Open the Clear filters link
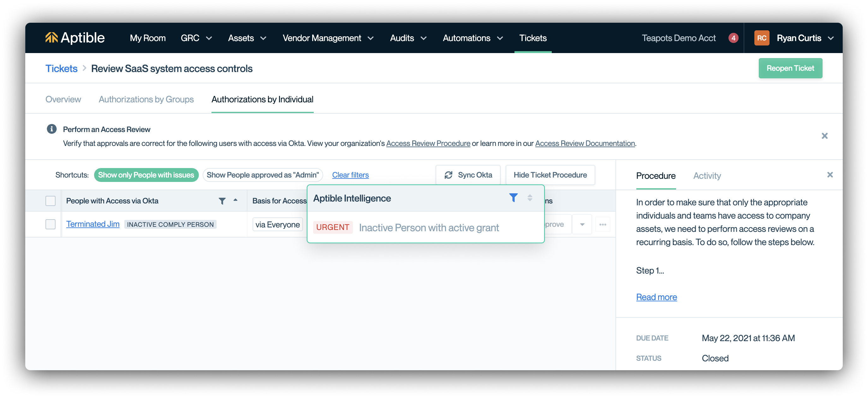868x398 pixels. coord(350,175)
